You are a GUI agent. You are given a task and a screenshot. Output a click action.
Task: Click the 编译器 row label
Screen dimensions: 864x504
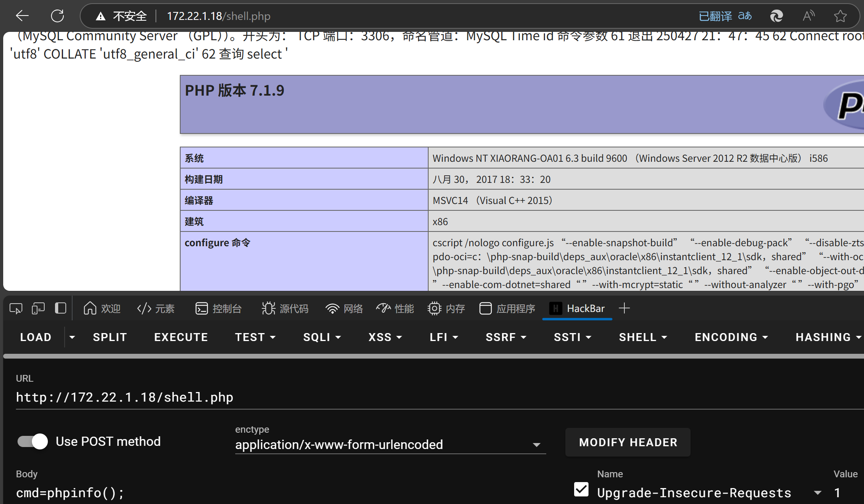click(x=199, y=200)
